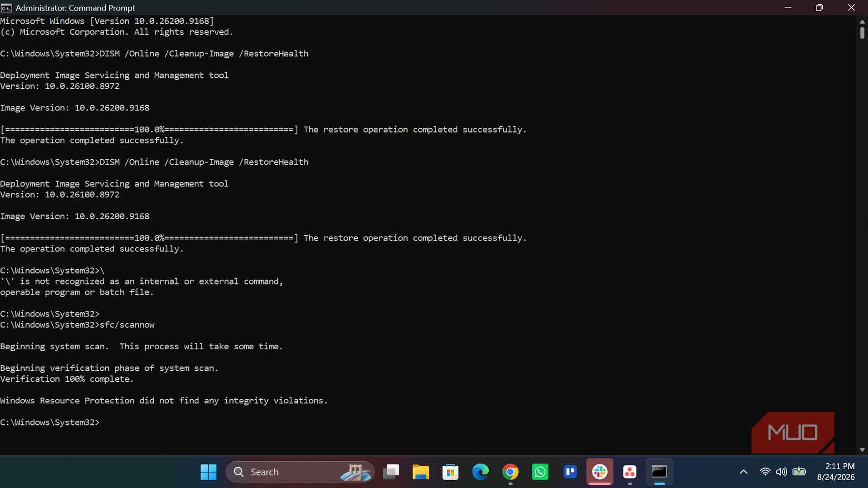Viewport: 868px width, 488px height.
Task: Launch Microsoft Edge from the taskbar
Action: point(480,472)
